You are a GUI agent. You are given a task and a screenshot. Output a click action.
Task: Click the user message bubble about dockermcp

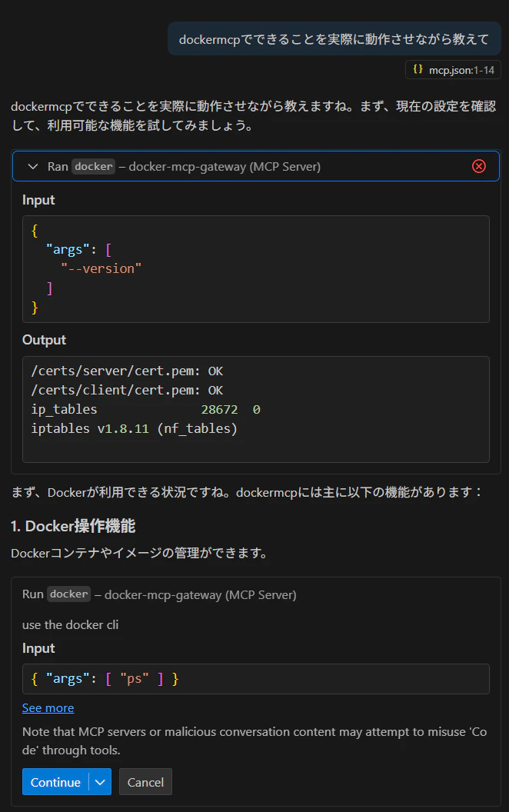(x=334, y=39)
